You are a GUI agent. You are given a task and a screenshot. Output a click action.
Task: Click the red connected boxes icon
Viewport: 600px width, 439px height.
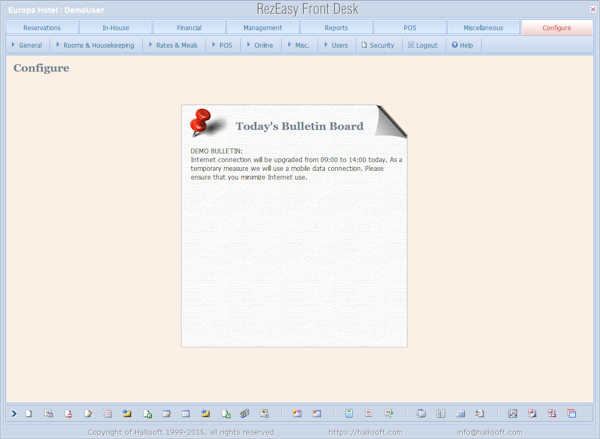click(x=552, y=414)
